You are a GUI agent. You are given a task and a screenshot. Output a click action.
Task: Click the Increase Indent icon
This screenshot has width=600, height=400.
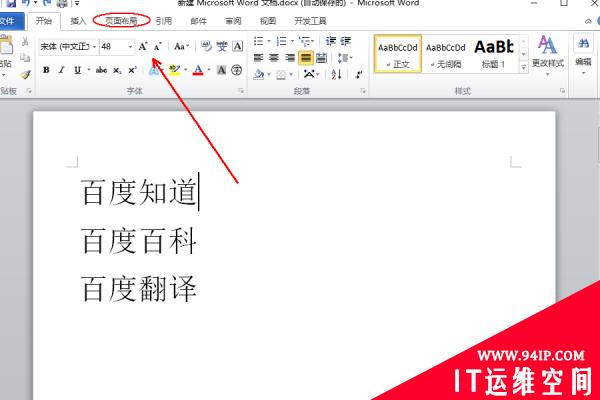346,41
